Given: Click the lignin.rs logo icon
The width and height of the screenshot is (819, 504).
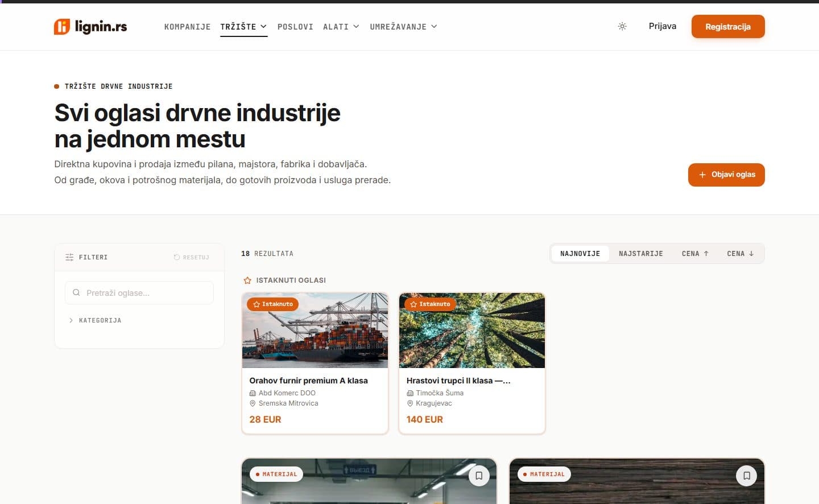Looking at the screenshot, I should [62, 27].
